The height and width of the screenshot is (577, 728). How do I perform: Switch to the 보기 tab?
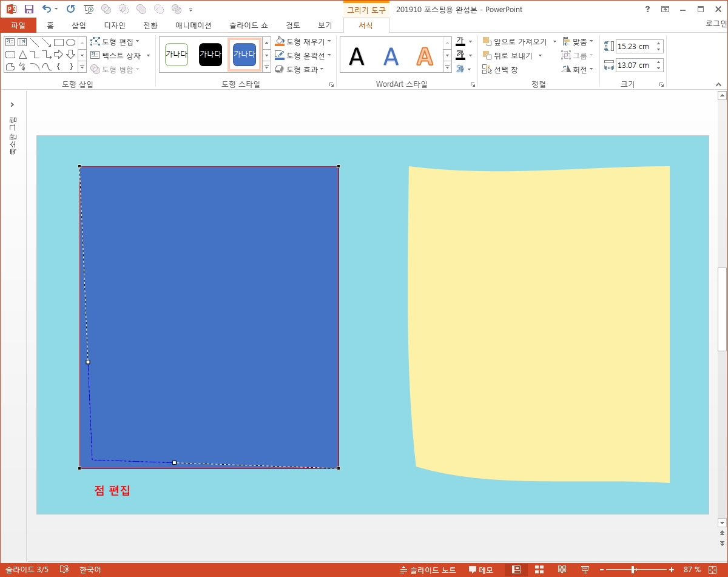[325, 25]
